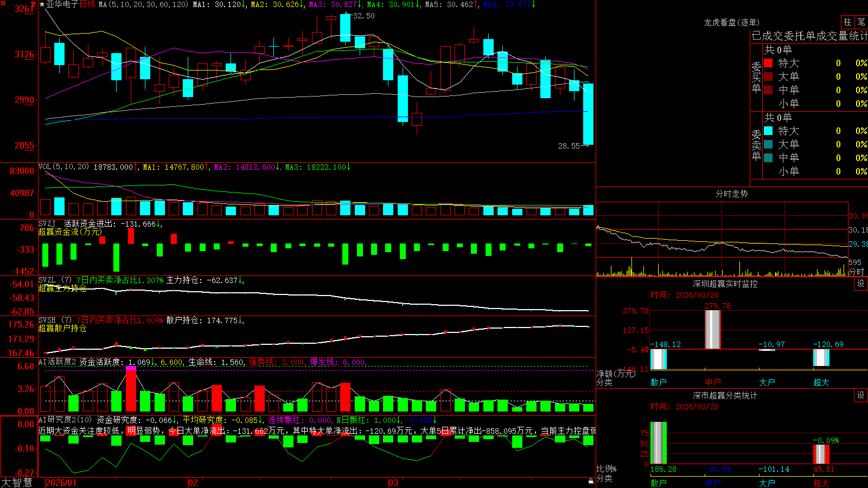Viewport: 868px width, 488px height.
Task: Select 散户 category in 深市超赢分类统计 chart
Action: tap(659, 483)
